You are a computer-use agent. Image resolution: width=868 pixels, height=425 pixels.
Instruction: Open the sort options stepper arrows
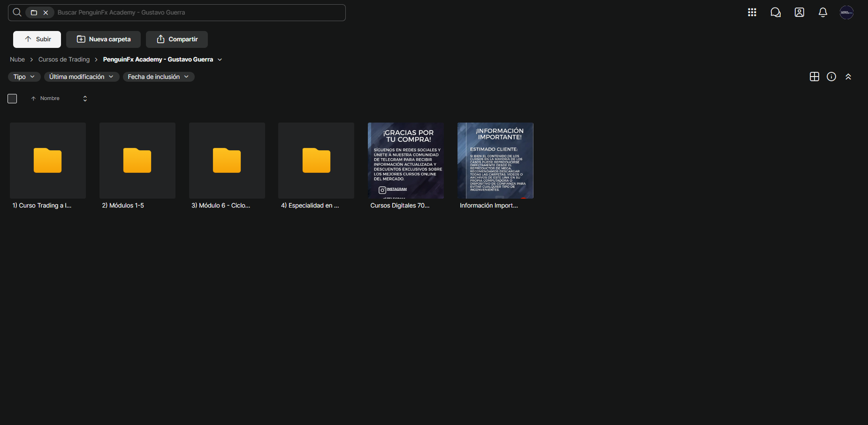coord(85,99)
